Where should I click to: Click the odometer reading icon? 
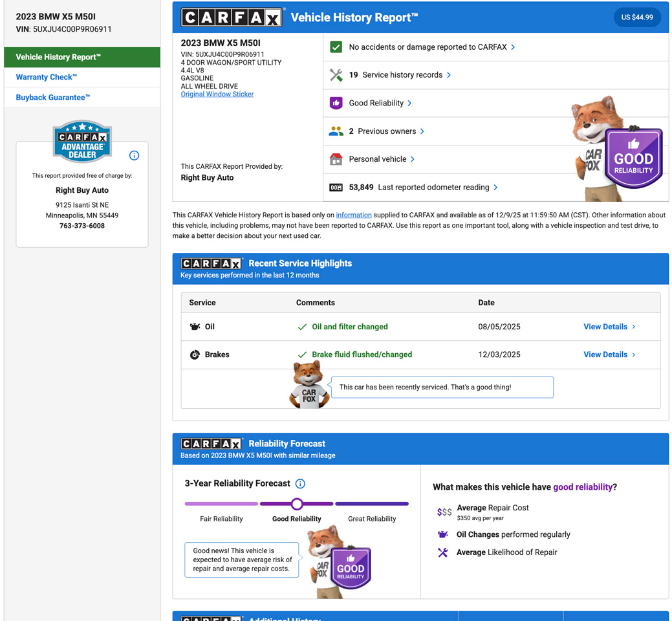(x=336, y=188)
